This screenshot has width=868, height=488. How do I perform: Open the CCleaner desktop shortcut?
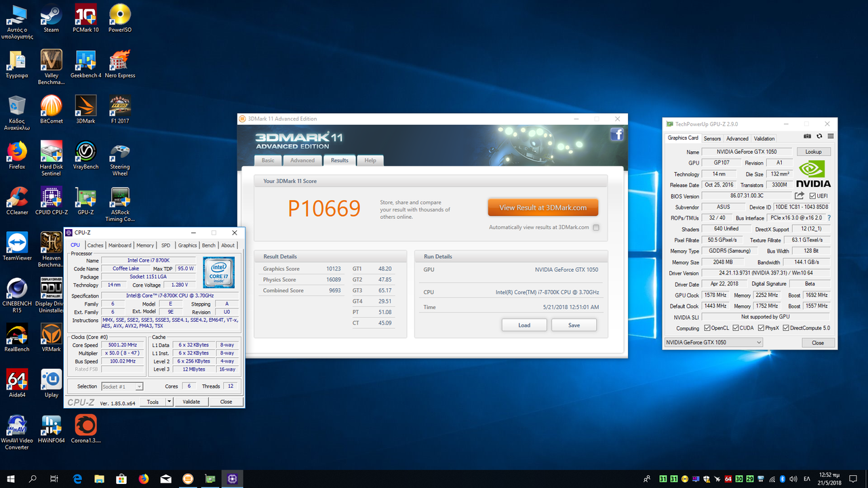click(17, 200)
